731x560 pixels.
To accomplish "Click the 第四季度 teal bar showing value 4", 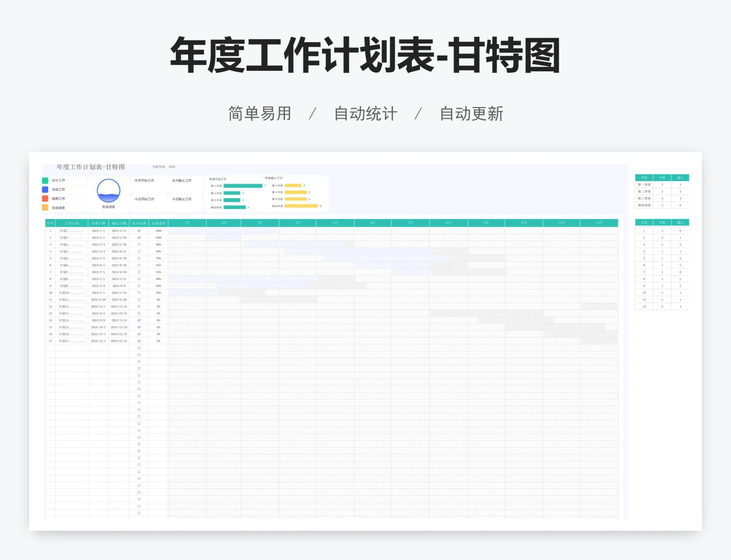I will pyautogui.click(x=235, y=207).
